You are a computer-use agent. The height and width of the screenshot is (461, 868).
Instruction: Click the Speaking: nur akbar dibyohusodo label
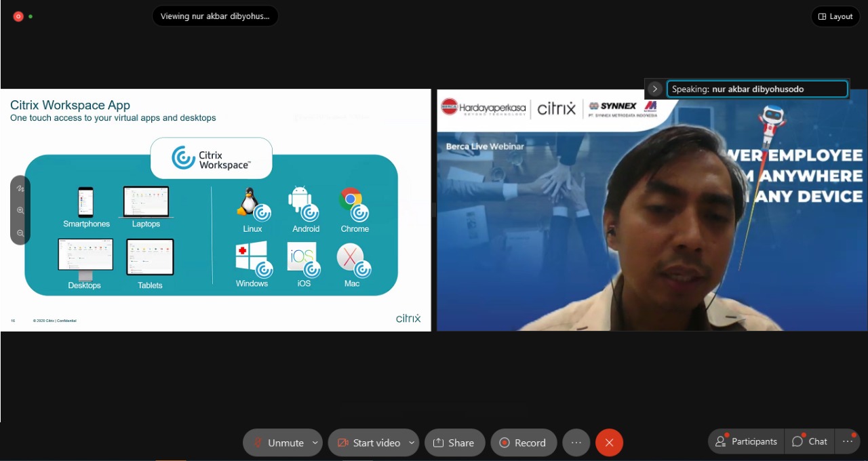pyautogui.click(x=757, y=89)
